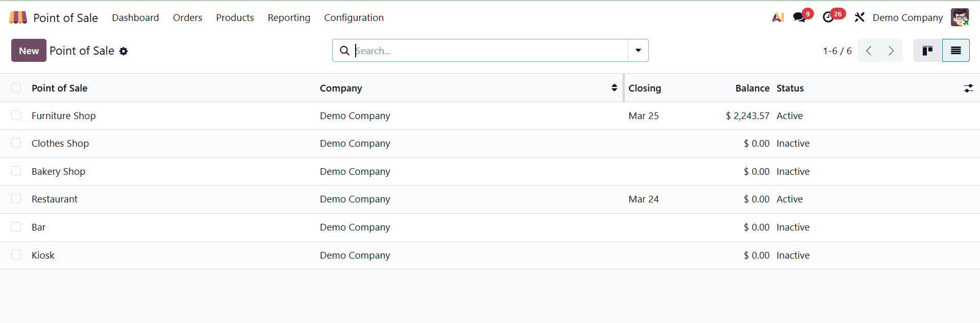
Task: Open the Reporting menu
Action: point(289,17)
